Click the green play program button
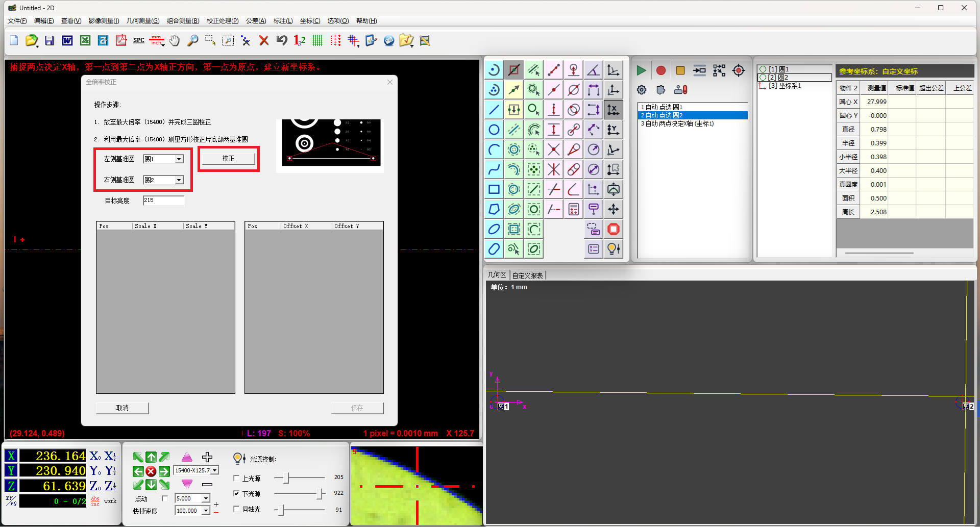Image resolution: width=980 pixels, height=527 pixels. pos(641,70)
